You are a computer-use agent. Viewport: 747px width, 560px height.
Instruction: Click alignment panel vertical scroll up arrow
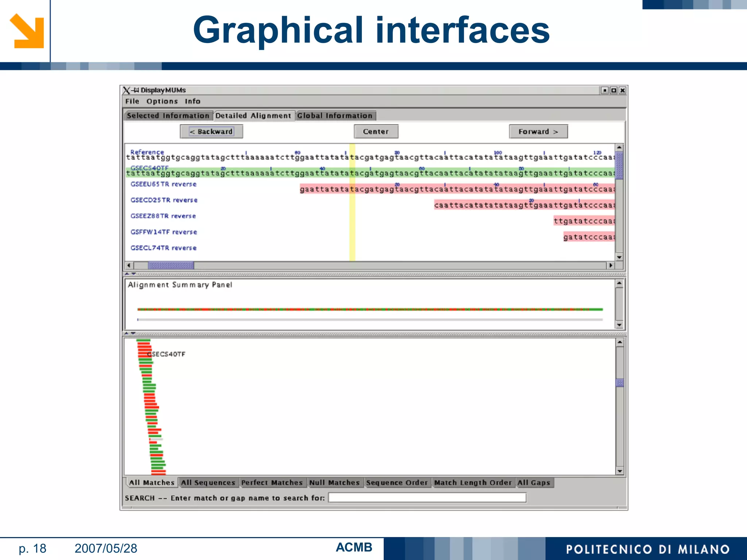point(619,147)
